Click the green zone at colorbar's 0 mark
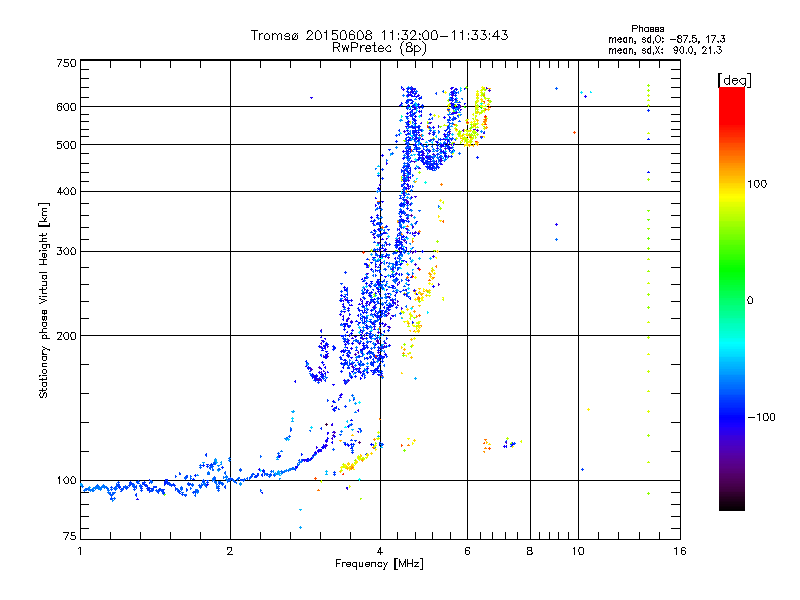 [x=731, y=300]
